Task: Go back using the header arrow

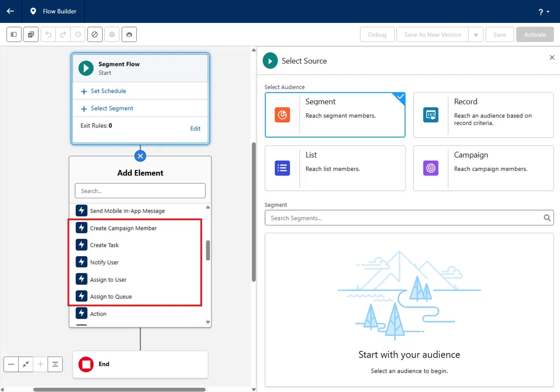Action: pyautogui.click(x=10, y=11)
